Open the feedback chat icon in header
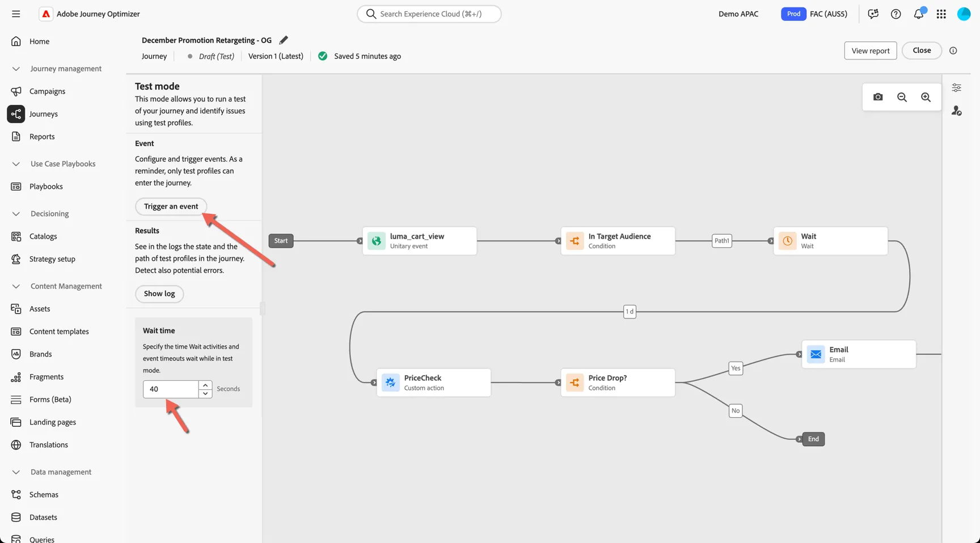Viewport: 980px width, 543px height. [873, 14]
